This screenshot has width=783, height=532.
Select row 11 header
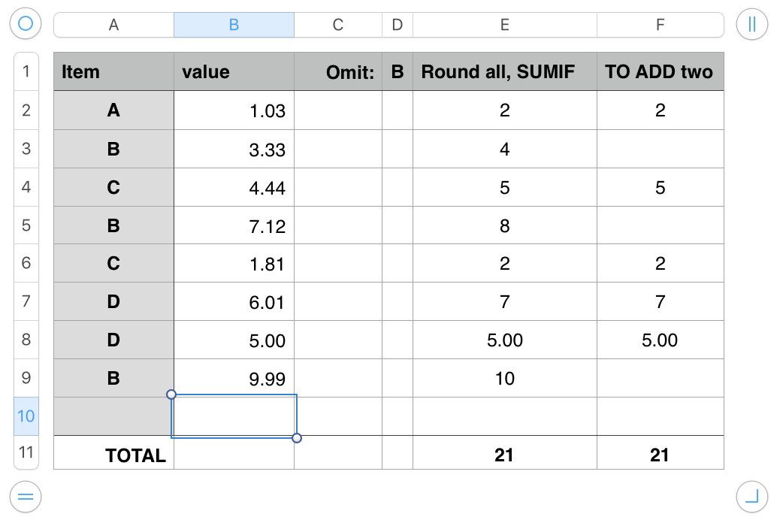click(x=26, y=453)
